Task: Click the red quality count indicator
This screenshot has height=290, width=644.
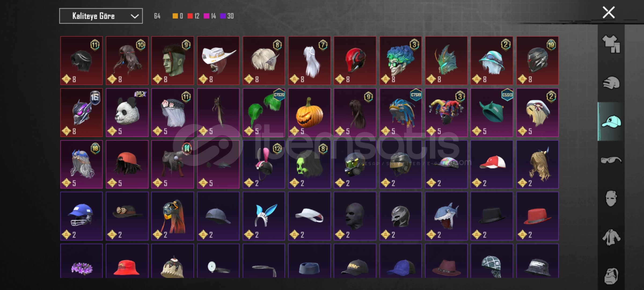Action: tap(193, 16)
